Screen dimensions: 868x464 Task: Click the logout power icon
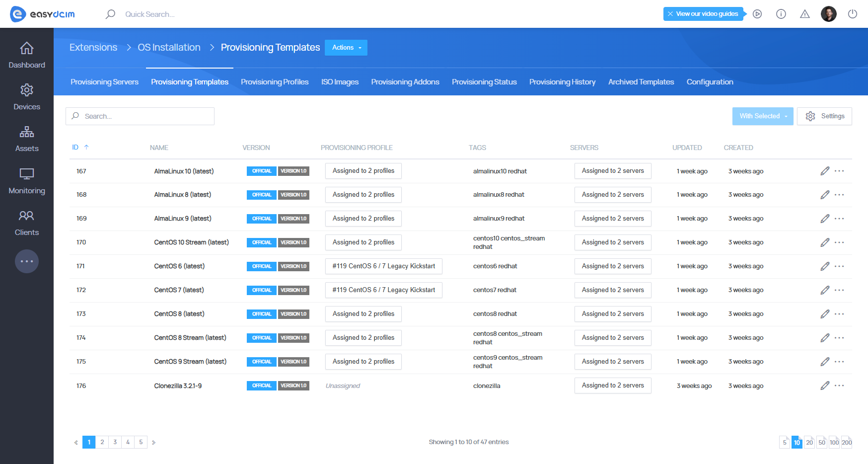[853, 14]
